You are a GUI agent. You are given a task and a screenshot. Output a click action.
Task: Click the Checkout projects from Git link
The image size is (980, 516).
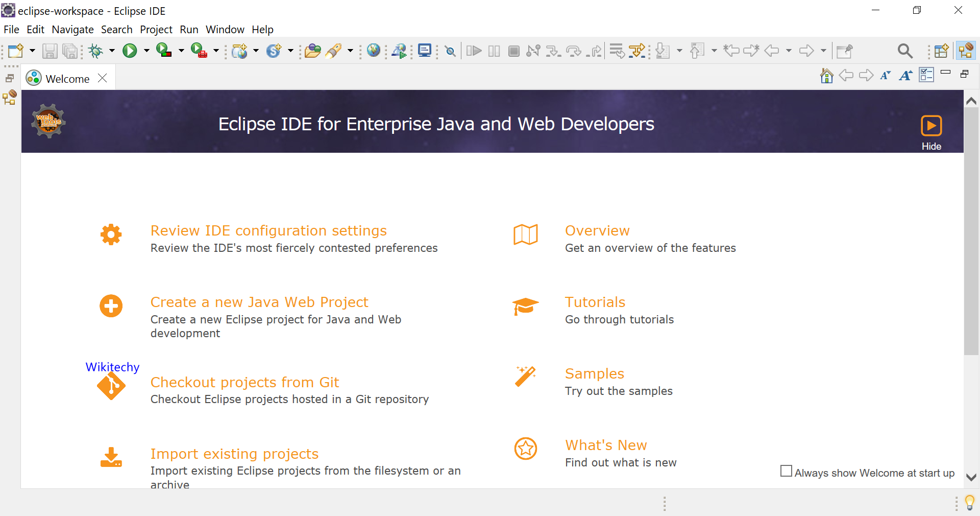click(244, 382)
